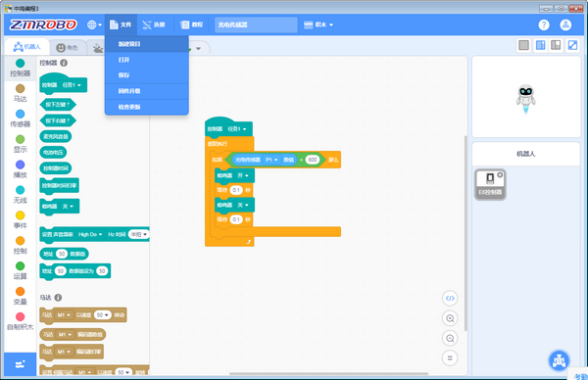The image size is (588, 380).
Task: Open the 教程 tutorials button
Action: point(192,24)
